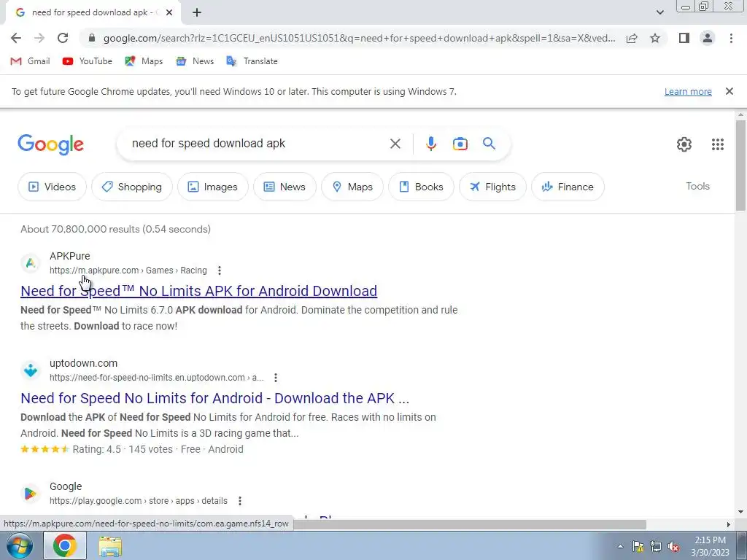Click the vertical scrollbar thumb
Screen dimensions: 747x560
click(x=740, y=165)
